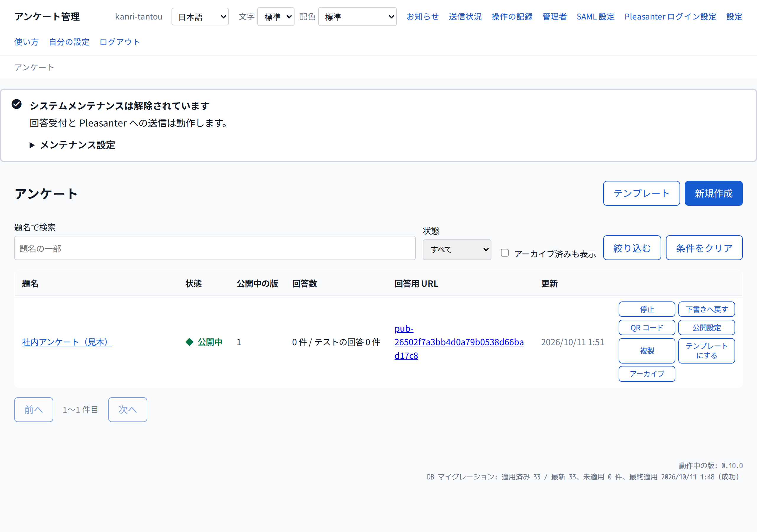
Task: Click the QR コード button
Action: click(x=646, y=328)
